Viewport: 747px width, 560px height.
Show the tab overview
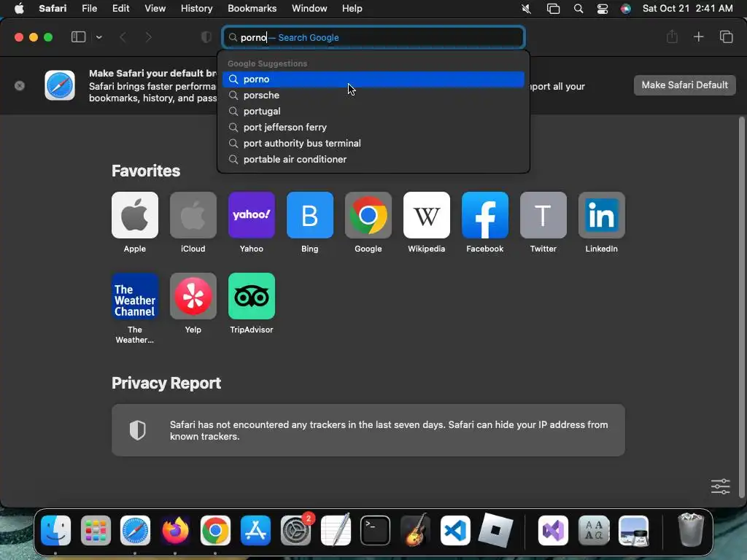pos(726,36)
